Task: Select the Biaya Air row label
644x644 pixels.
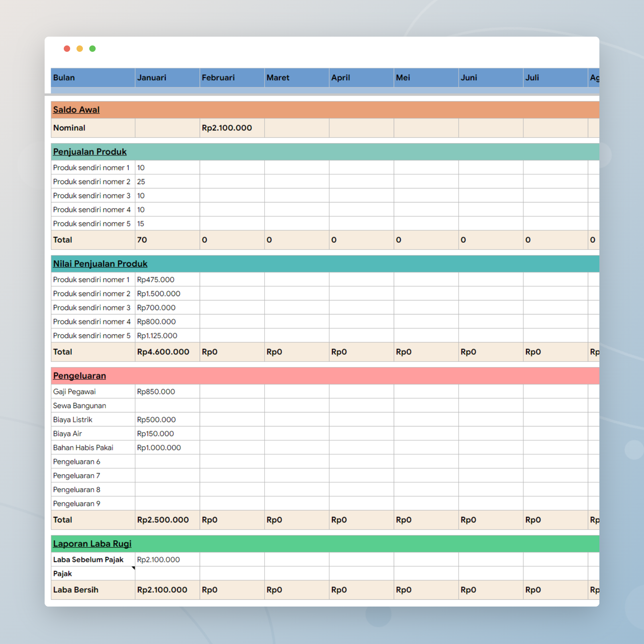Action: 93,434
